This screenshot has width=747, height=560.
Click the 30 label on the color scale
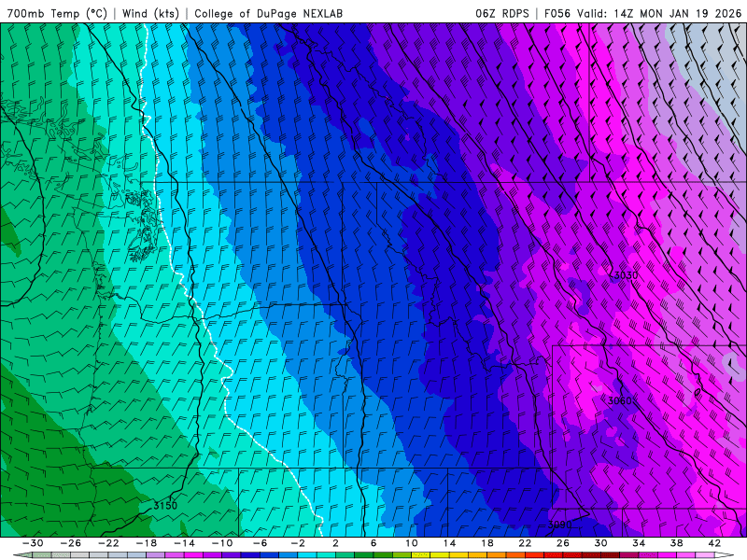coord(600,543)
